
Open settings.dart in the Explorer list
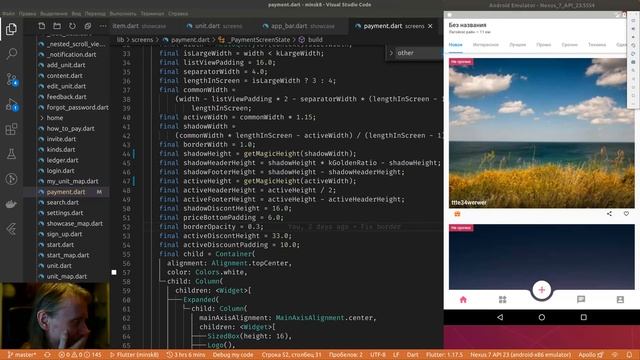64,213
